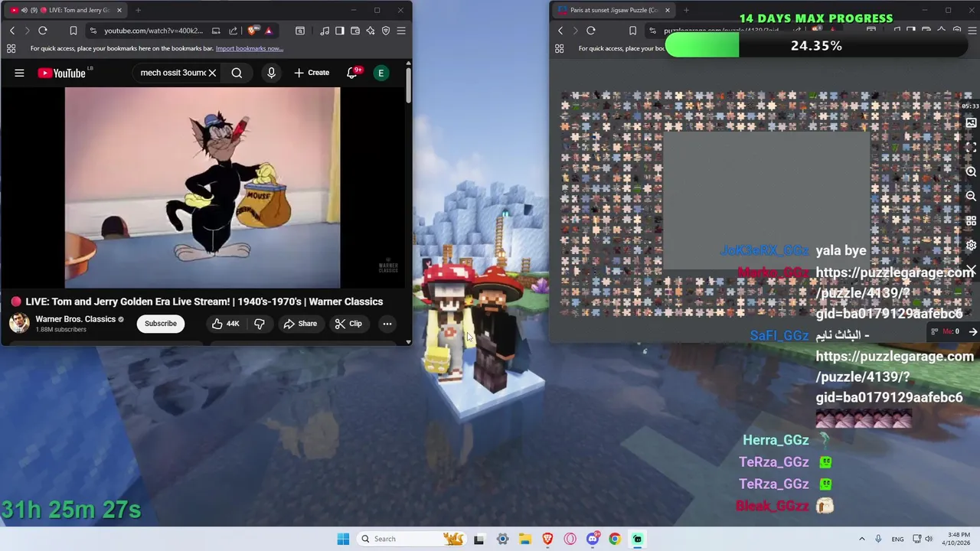The height and width of the screenshot is (551, 980).
Task: Close the Paris at sunset puzzle tab
Action: (668, 10)
